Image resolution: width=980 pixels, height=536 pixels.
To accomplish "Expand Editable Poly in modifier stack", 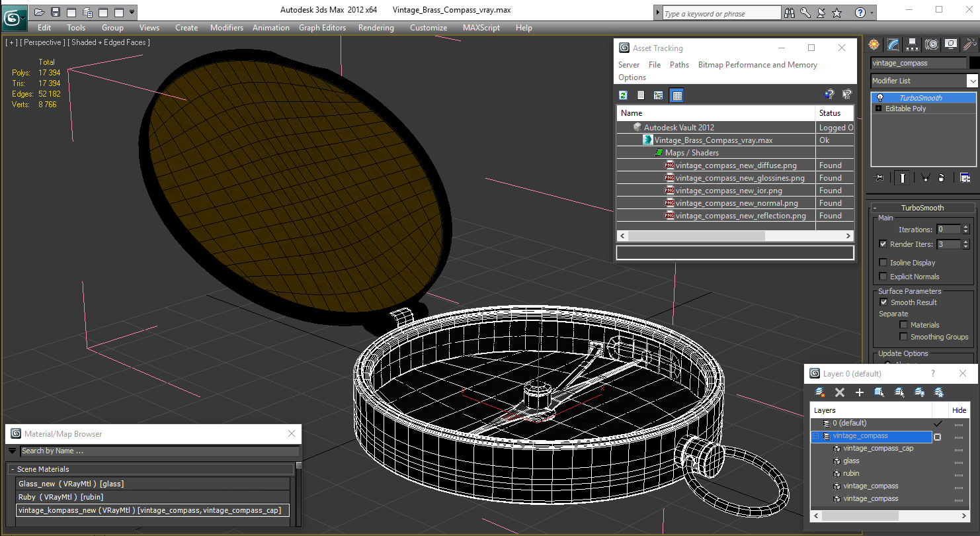I will point(878,109).
